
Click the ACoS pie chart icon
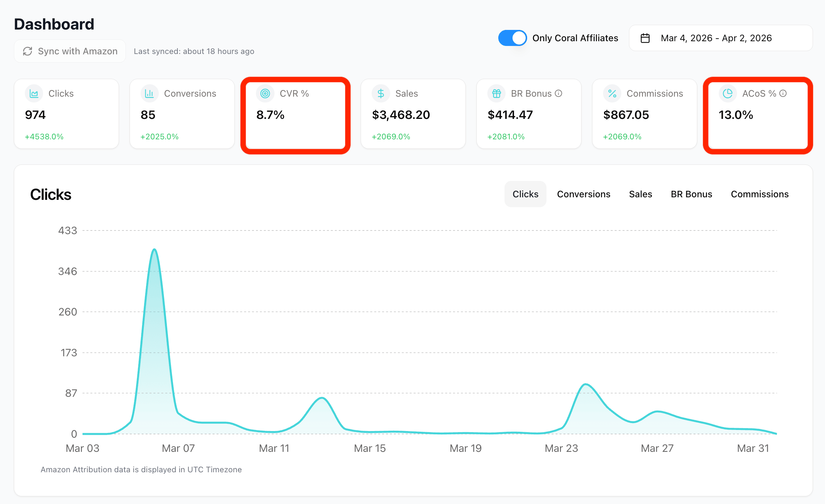728,94
